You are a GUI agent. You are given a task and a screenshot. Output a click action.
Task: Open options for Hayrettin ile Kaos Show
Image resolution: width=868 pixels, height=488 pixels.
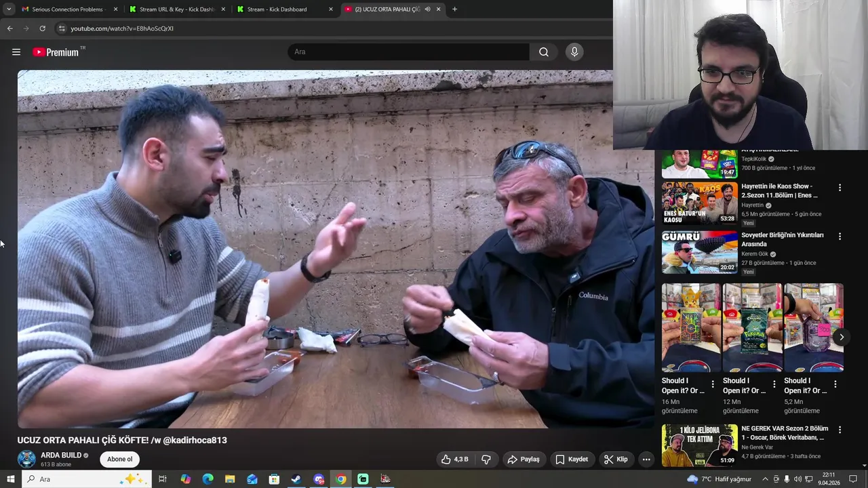point(840,188)
